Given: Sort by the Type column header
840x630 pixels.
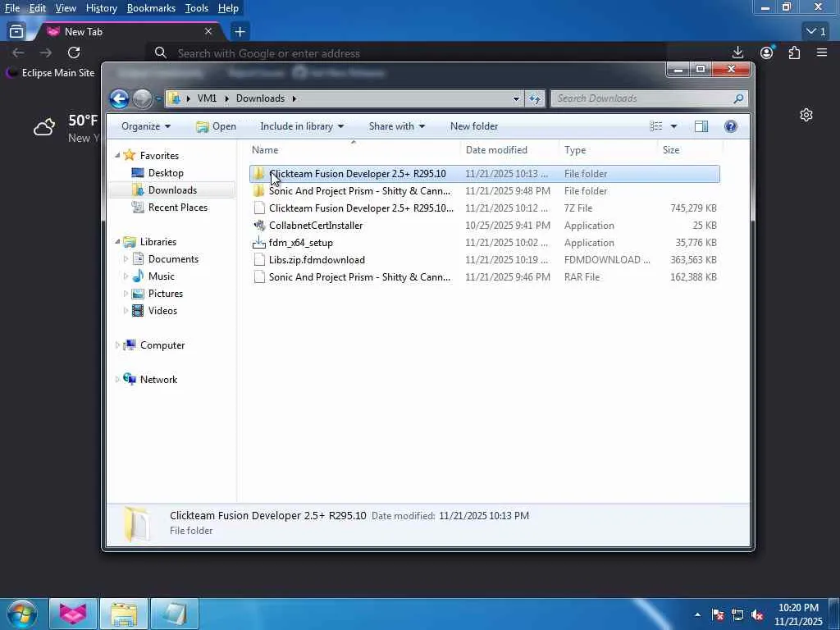Looking at the screenshot, I should pyautogui.click(x=608, y=150).
